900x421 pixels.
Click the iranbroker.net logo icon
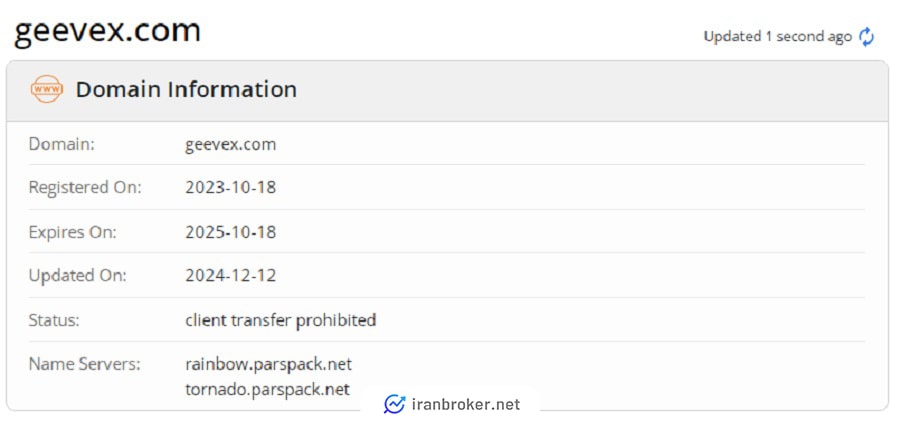tap(394, 404)
